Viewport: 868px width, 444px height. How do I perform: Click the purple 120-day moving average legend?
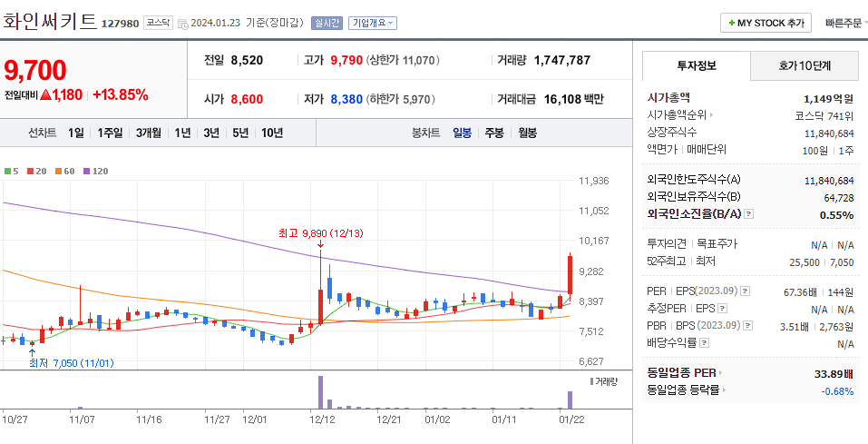click(x=96, y=172)
